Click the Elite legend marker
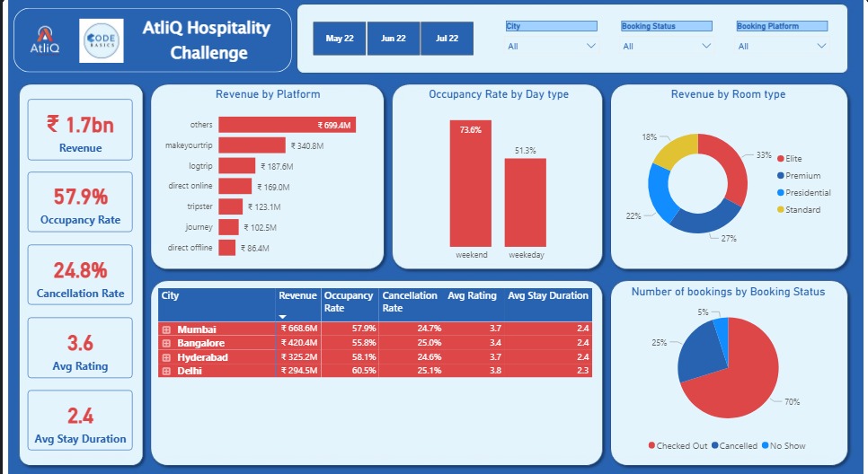868x474 pixels. click(x=782, y=159)
